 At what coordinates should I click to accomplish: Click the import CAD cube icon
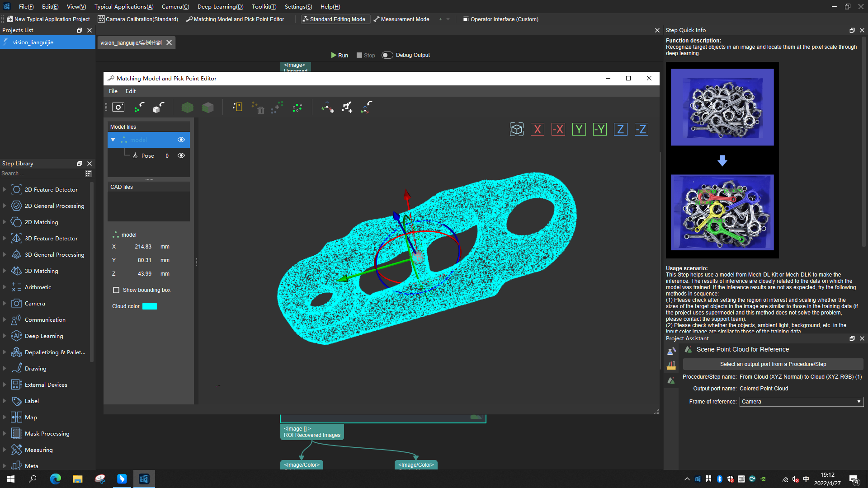159,107
